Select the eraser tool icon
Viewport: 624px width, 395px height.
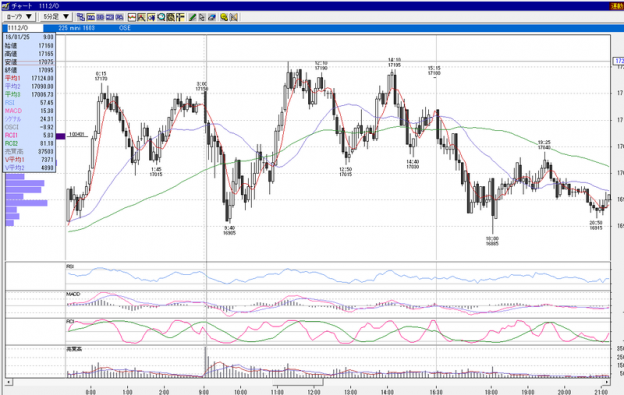click(212, 17)
